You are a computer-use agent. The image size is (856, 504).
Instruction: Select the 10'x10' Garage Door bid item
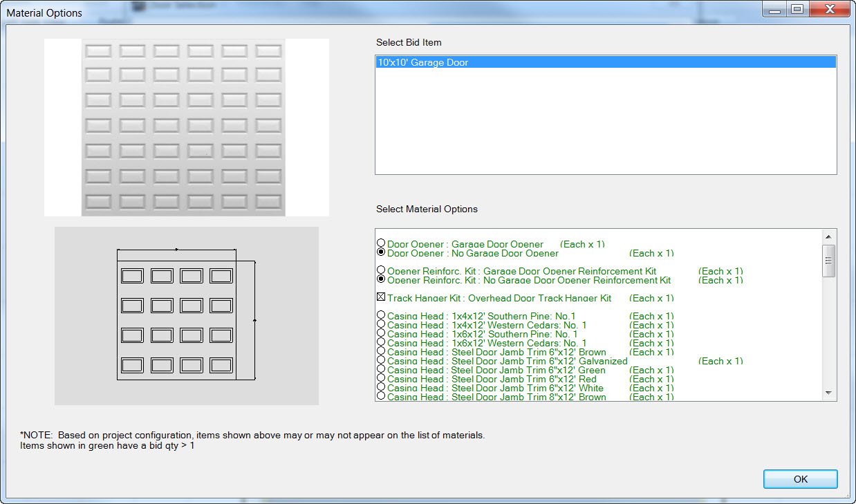[x=606, y=62]
